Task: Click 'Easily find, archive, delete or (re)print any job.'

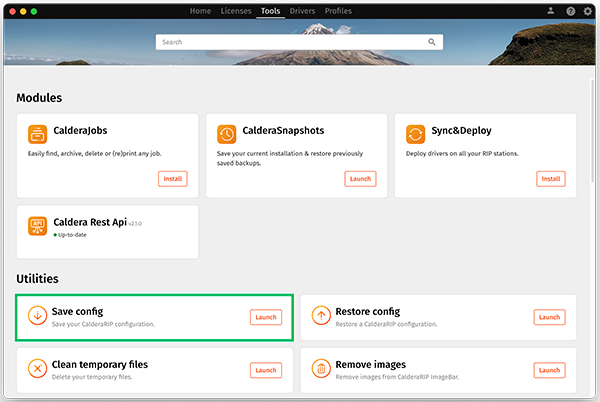Action: [95, 153]
